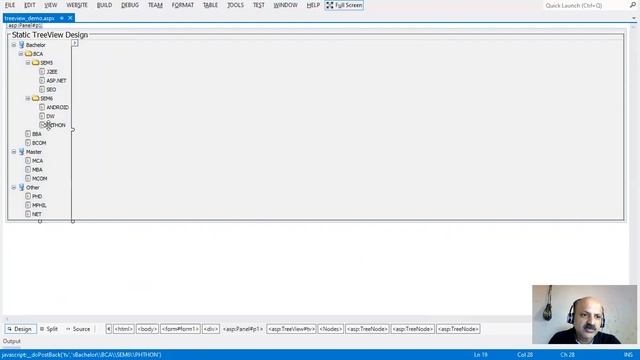Select the <Nodes> tag in navigator
The width and height of the screenshot is (640, 360).
pyautogui.click(x=331, y=329)
